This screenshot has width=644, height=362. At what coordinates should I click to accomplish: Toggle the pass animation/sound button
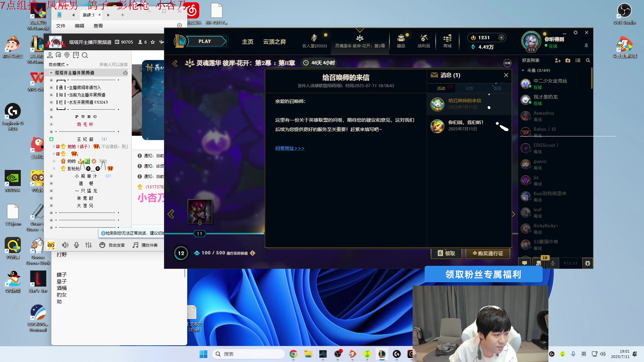pos(507,63)
